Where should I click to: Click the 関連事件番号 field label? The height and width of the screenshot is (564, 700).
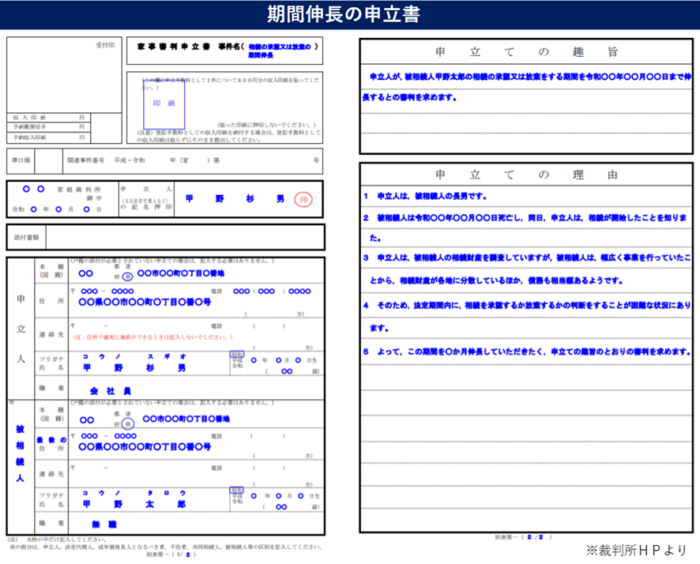tap(86, 160)
